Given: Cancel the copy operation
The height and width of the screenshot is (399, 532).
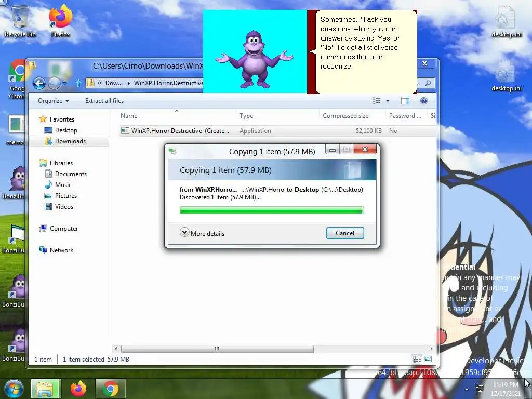Looking at the screenshot, I should (x=345, y=233).
